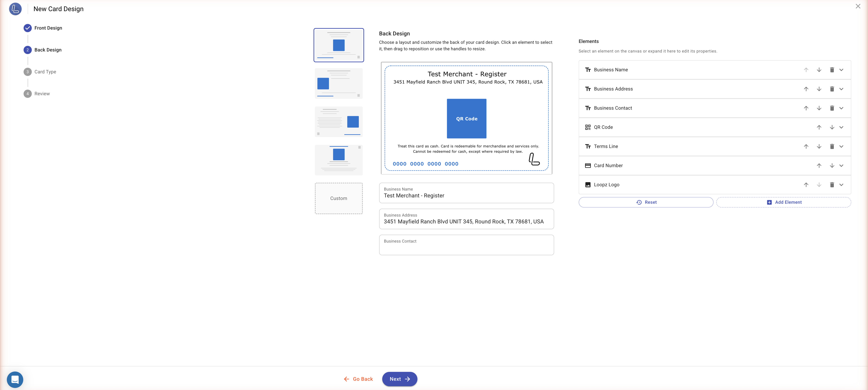Select the 'Treat this card as cash' terms text
This screenshot has height=390, width=868.
coord(468,149)
